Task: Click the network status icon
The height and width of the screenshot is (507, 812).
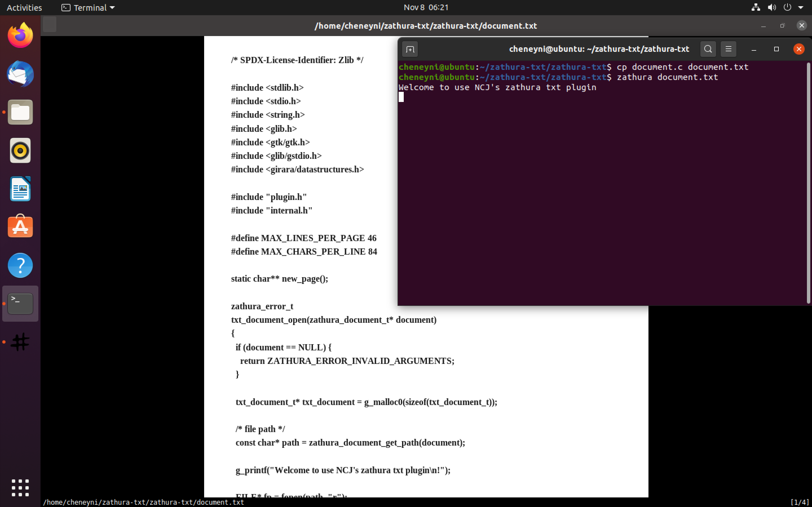Action: tap(755, 7)
